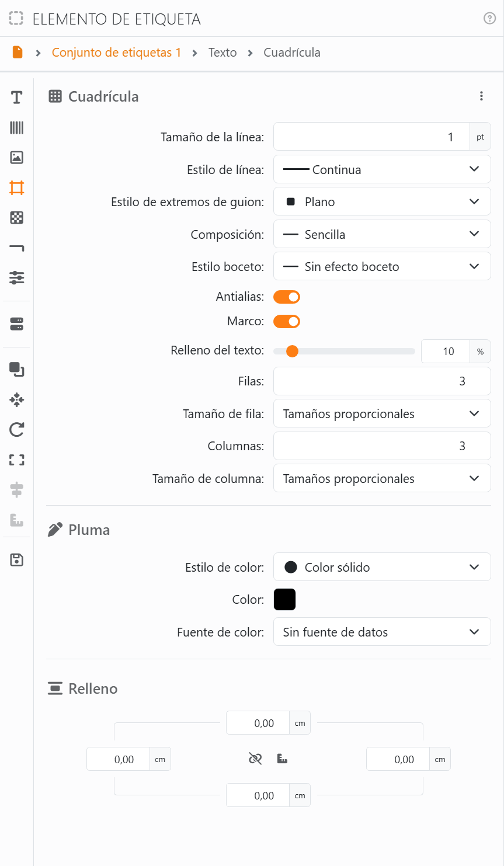Open the data source server icon

coord(16,324)
